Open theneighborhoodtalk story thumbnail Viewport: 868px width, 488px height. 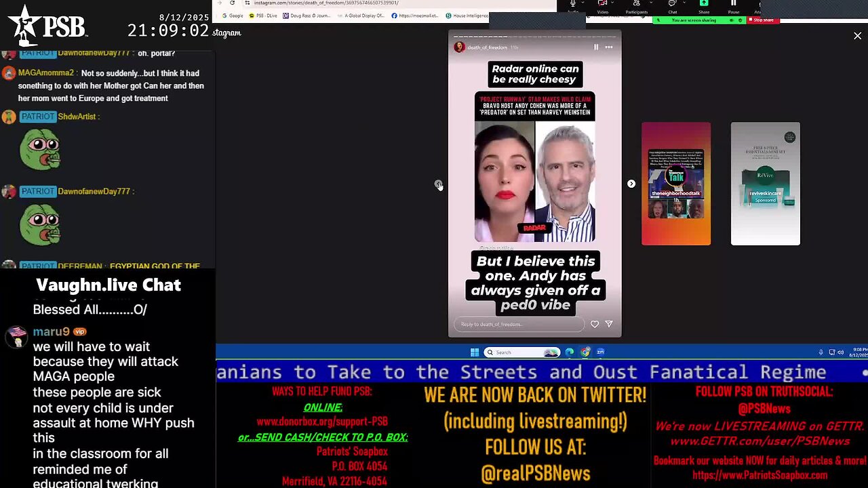(676, 184)
